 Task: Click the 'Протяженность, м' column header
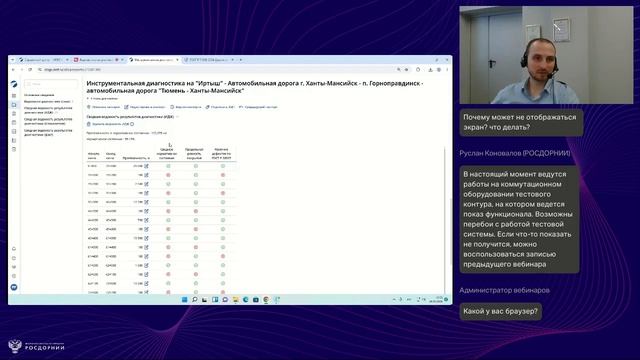click(x=136, y=158)
